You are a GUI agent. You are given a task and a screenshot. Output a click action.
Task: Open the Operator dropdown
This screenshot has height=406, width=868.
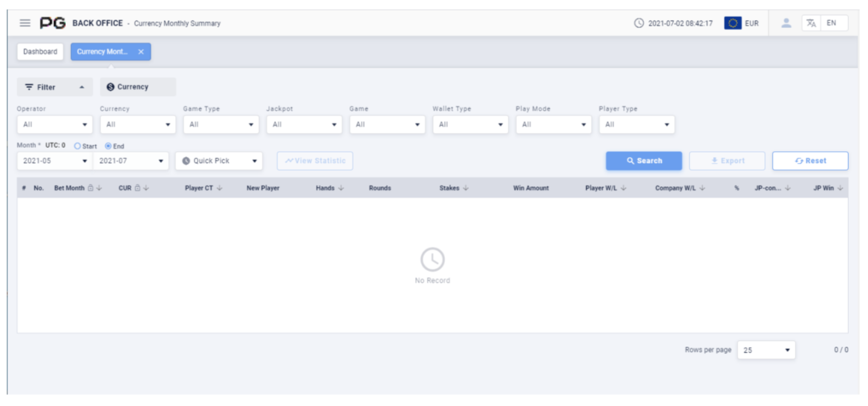(x=55, y=124)
